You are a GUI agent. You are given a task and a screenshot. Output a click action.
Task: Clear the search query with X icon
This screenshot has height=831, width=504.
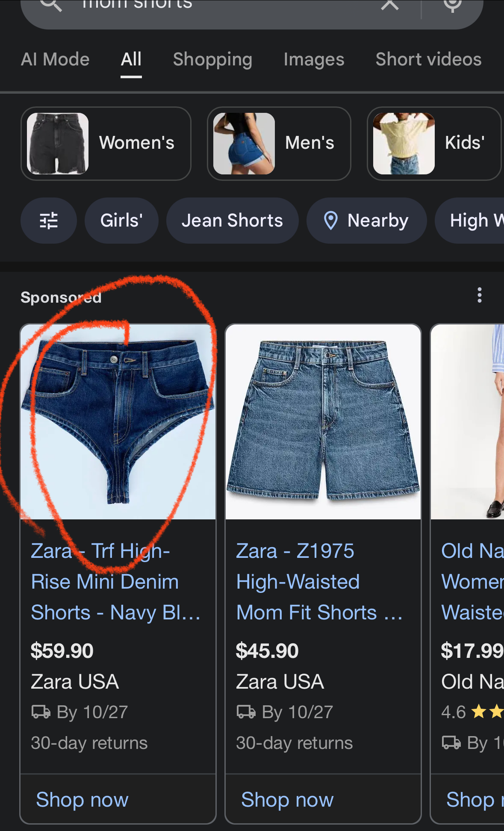coord(390,4)
